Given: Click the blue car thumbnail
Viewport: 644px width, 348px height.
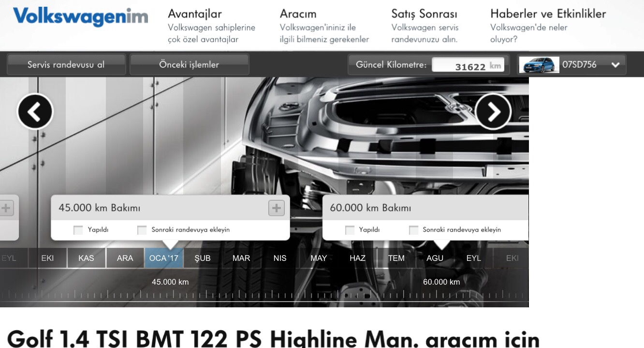Looking at the screenshot, I should (539, 65).
